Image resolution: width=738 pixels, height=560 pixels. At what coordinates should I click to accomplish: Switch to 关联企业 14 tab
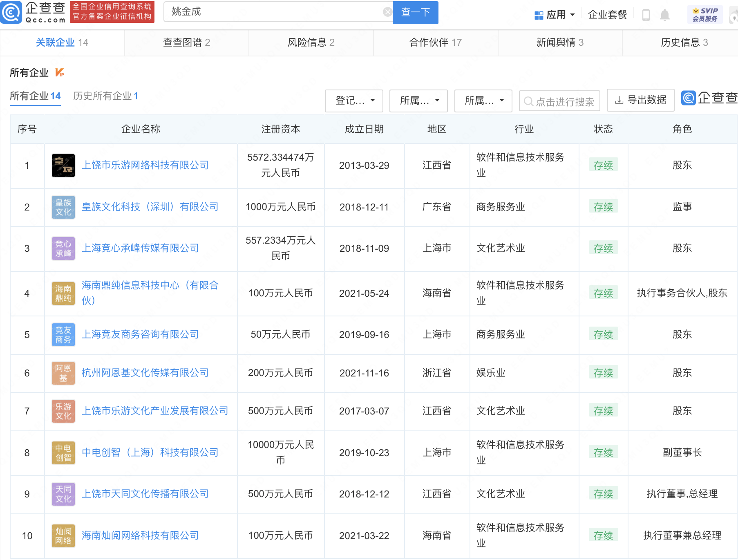(x=62, y=43)
